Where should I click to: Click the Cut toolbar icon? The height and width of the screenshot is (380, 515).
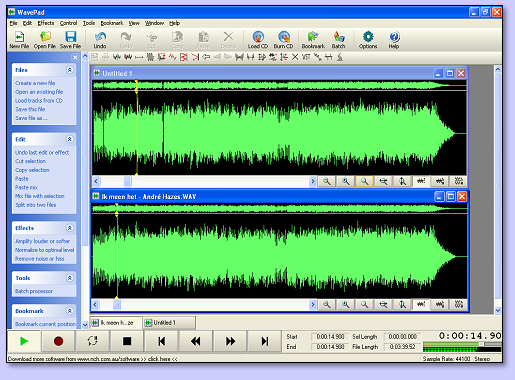(x=152, y=40)
